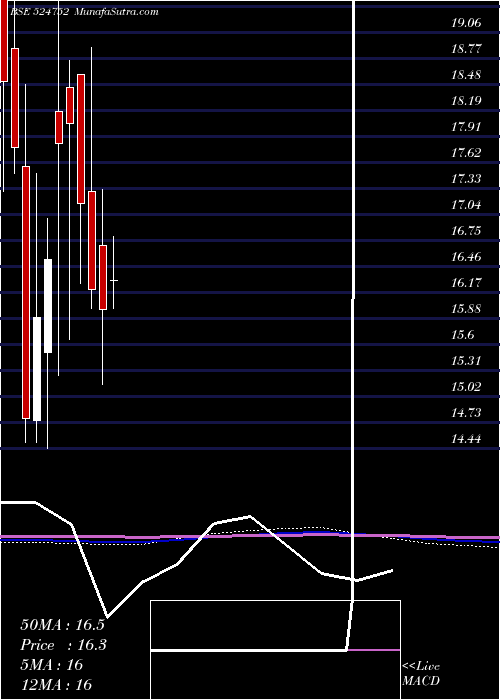Click the 17.04 price axis label
Viewport: 500px width, 700px height.
coord(467,205)
